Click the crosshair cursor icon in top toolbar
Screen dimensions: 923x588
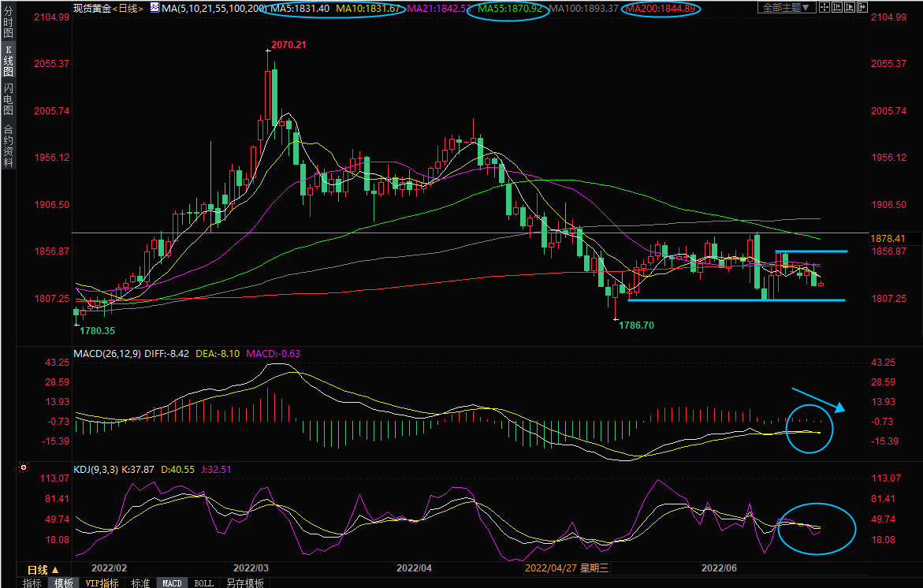825,8
